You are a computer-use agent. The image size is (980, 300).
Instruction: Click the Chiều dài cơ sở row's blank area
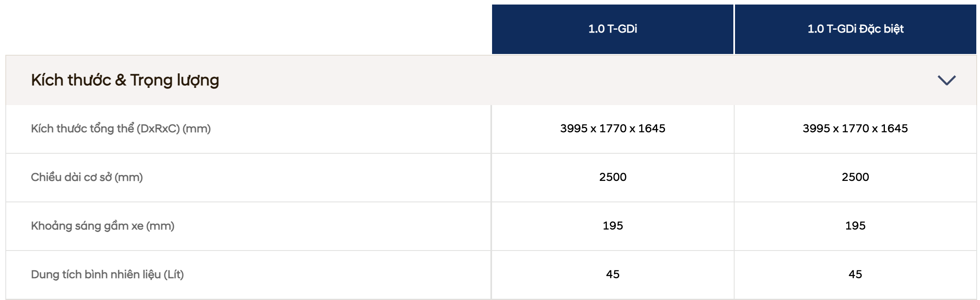317,177
